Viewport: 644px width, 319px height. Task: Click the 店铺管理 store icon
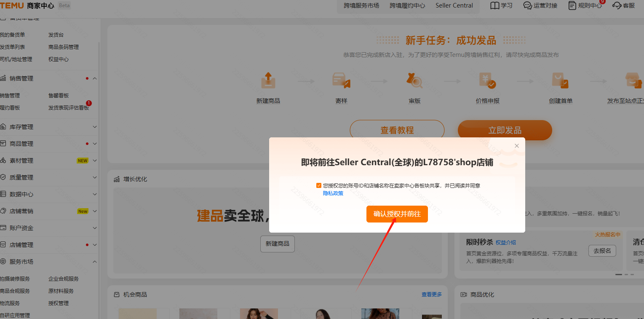3,245
